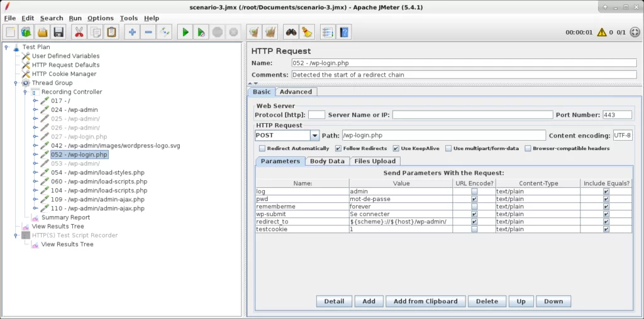Open the POST method dropdown
Image resolution: width=644 pixels, height=319 pixels.
click(x=314, y=136)
